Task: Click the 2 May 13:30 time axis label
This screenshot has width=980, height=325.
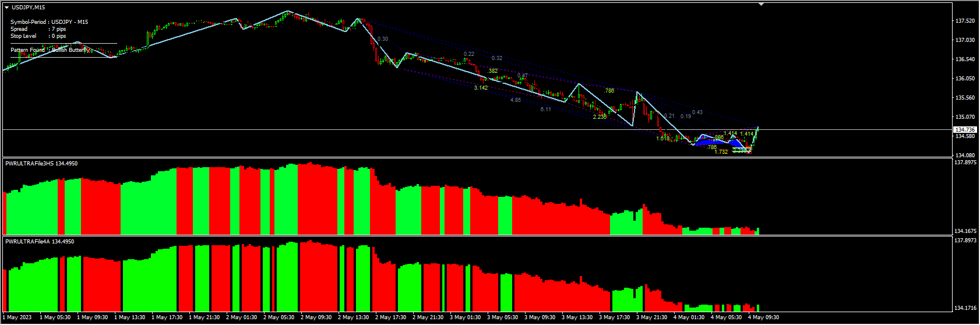Action: 353,317
